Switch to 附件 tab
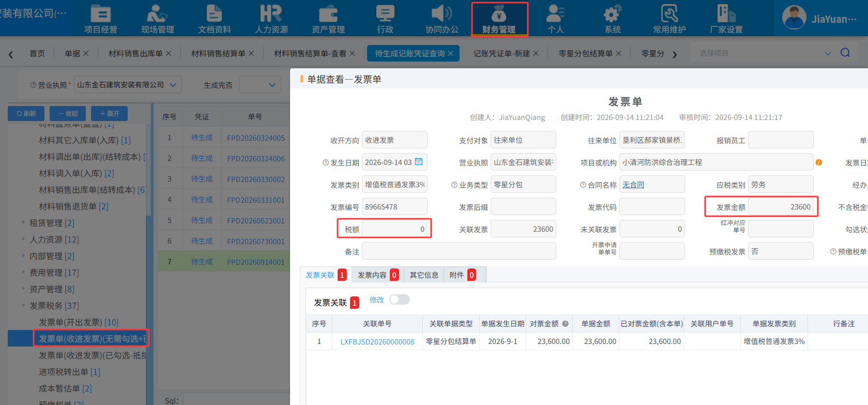Screen dimensions: 868x405 [463, 275]
